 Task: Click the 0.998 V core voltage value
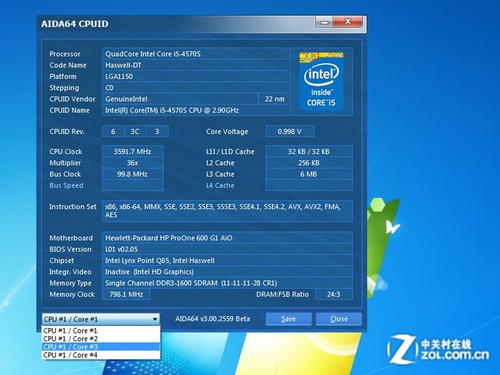(x=290, y=132)
